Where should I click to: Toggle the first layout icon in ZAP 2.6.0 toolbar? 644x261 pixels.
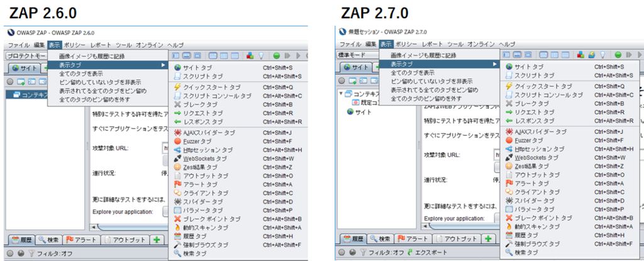175,55
